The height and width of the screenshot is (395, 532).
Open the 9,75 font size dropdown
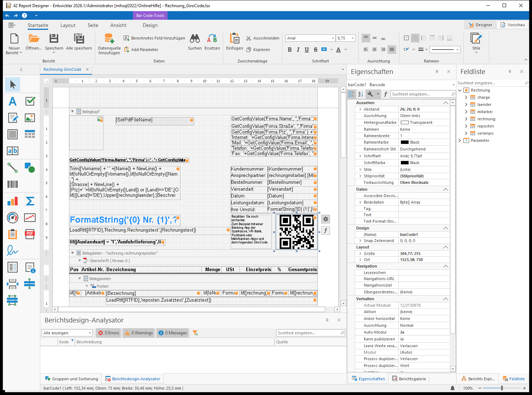tap(353, 38)
